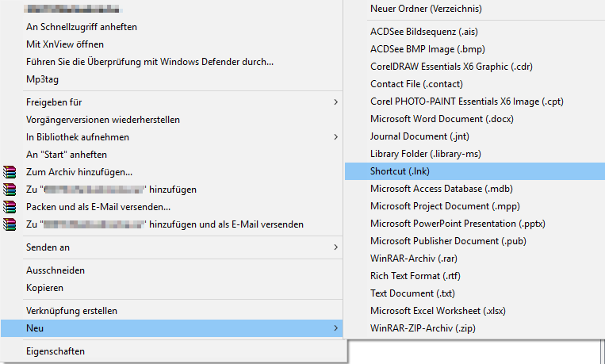This screenshot has width=605, height=364.
Task: Expand the 'Senden an' submenu arrow
Action: coord(335,247)
